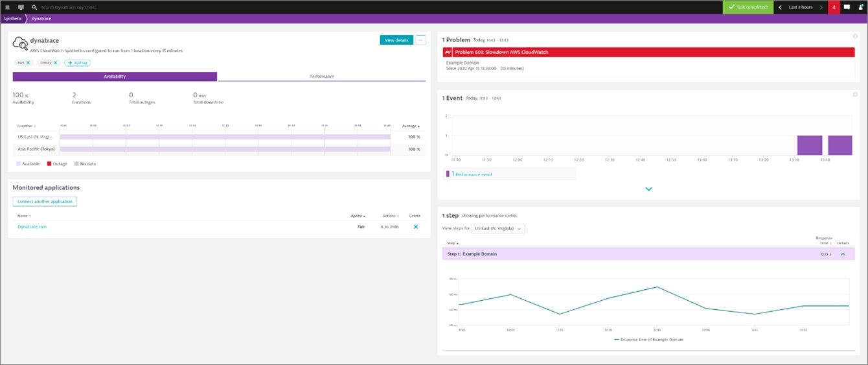Go to Synthetic breadcrumb

[x=12, y=19]
